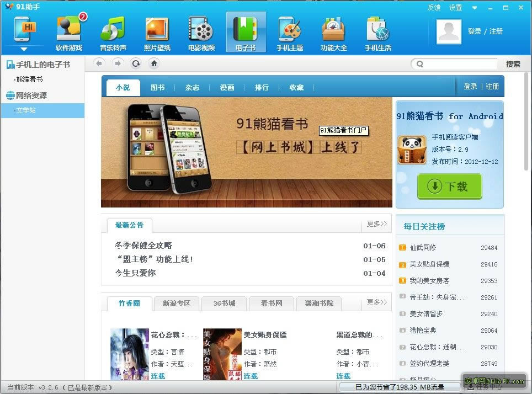The height and width of the screenshot is (394, 532).
Task: Open the 功能大全 toolbox section
Action: coord(334,33)
